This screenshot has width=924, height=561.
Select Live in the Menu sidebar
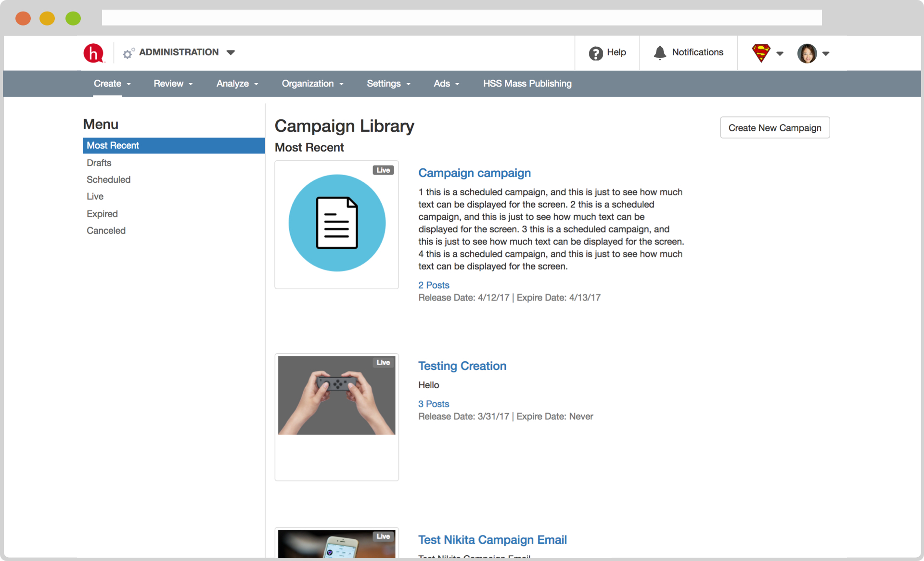click(95, 197)
